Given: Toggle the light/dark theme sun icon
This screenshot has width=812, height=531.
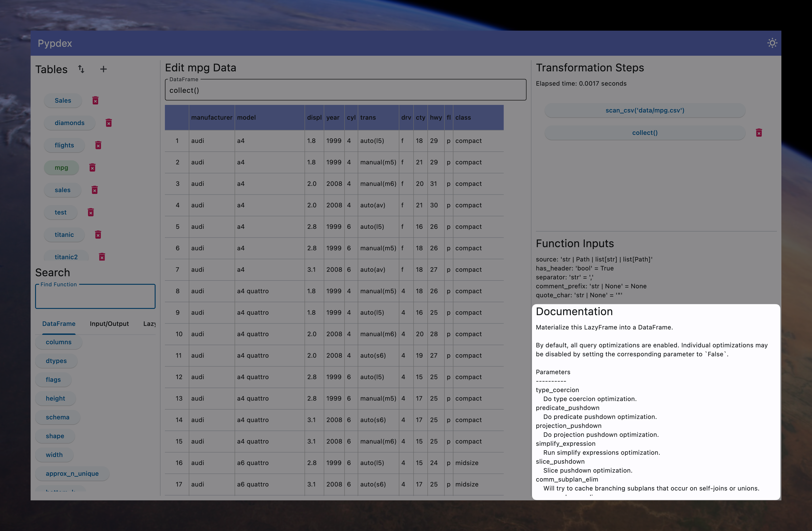Looking at the screenshot, I should pos(772,43).
